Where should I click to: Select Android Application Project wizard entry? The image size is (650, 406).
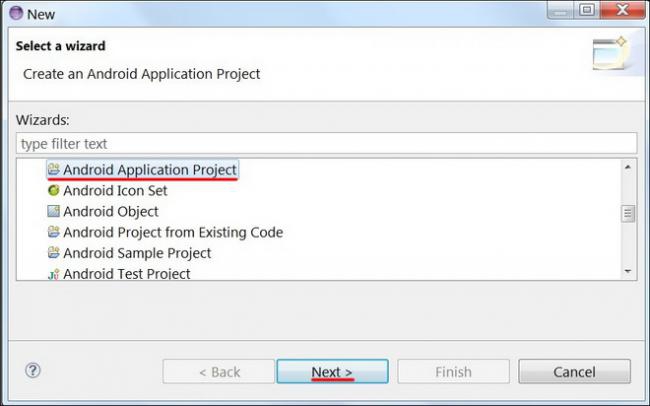point(150,170)
